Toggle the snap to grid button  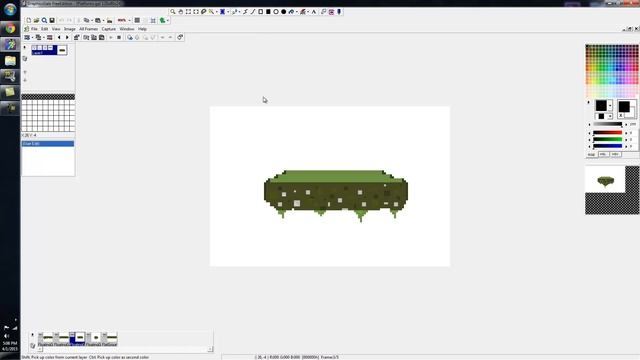pyautogui.click(x=153, y=20)
